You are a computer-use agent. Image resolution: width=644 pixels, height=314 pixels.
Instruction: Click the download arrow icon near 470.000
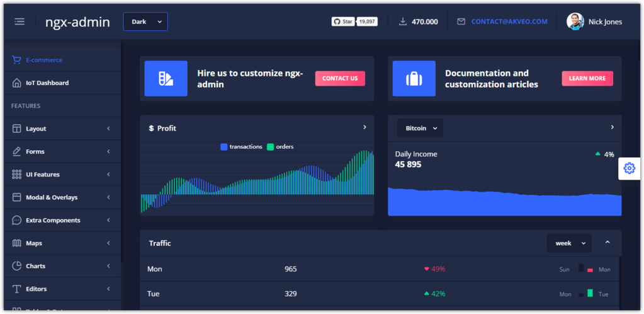(x=403, y=22)
